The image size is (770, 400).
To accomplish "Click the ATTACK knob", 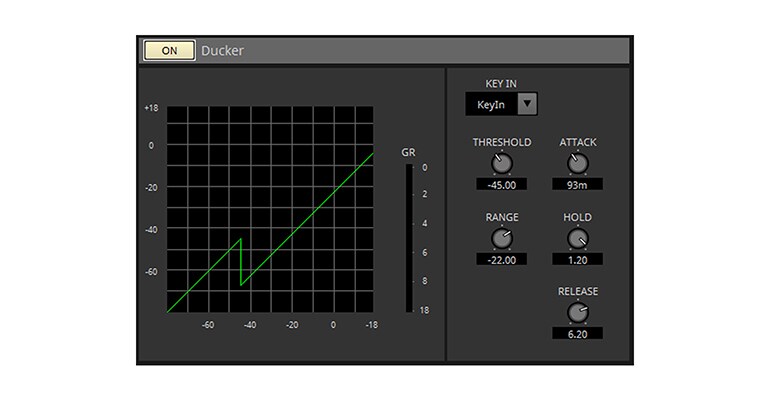I will (577, 164).
